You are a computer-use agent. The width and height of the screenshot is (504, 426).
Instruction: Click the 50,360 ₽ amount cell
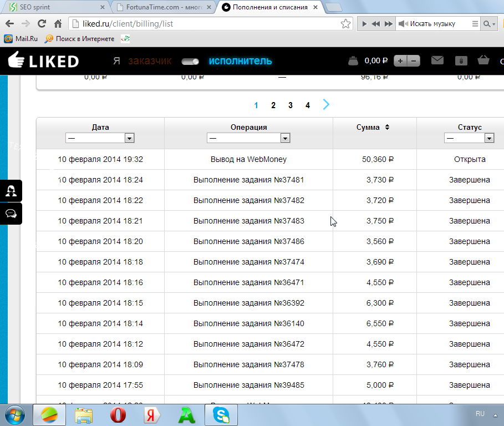coord(375,159)
